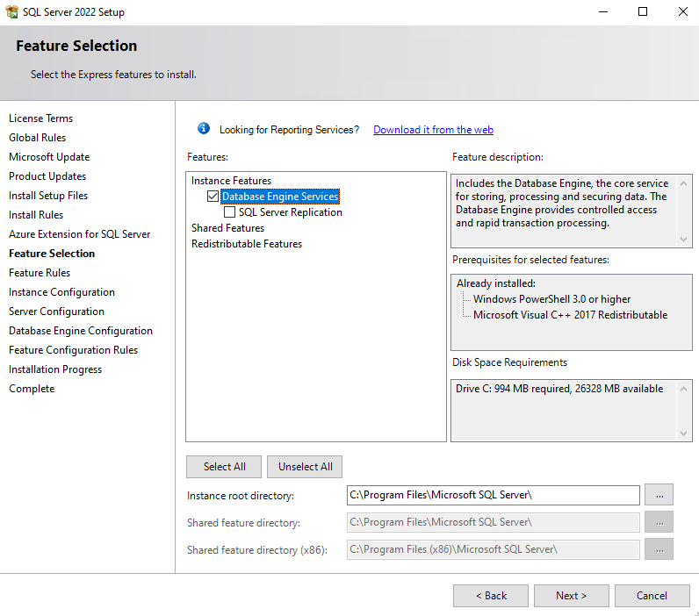Select the Database Engine Configuration step
The width and height of the screenshot is (699, 616).
tap(80, 331)
